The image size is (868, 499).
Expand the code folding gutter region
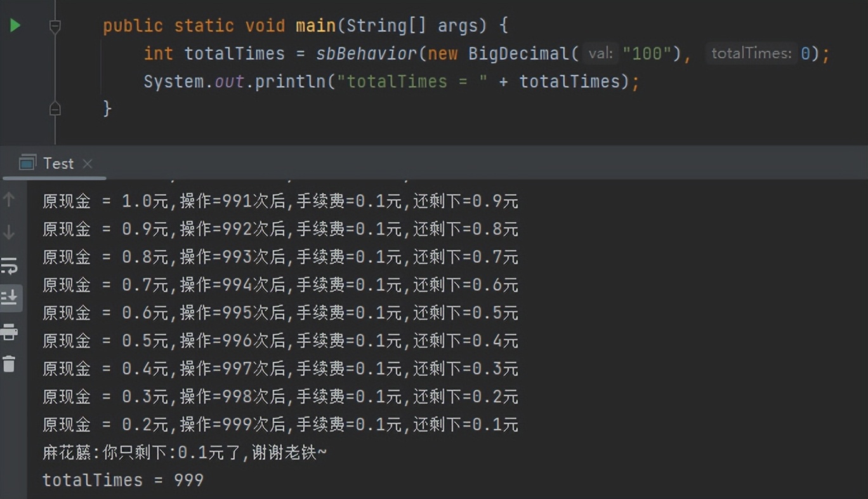pos(55,67)
